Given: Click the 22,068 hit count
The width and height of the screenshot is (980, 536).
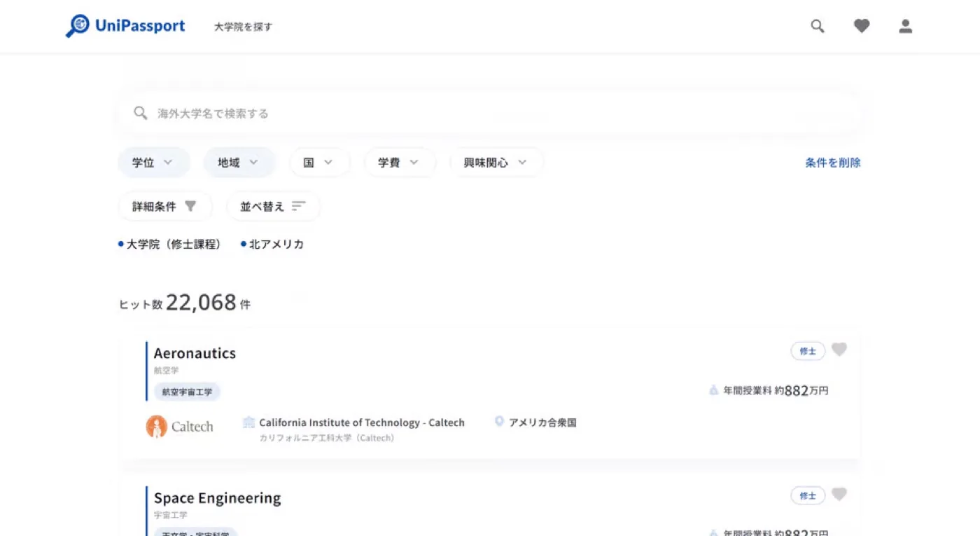Looking at the screenshot, I should (201, 302).
